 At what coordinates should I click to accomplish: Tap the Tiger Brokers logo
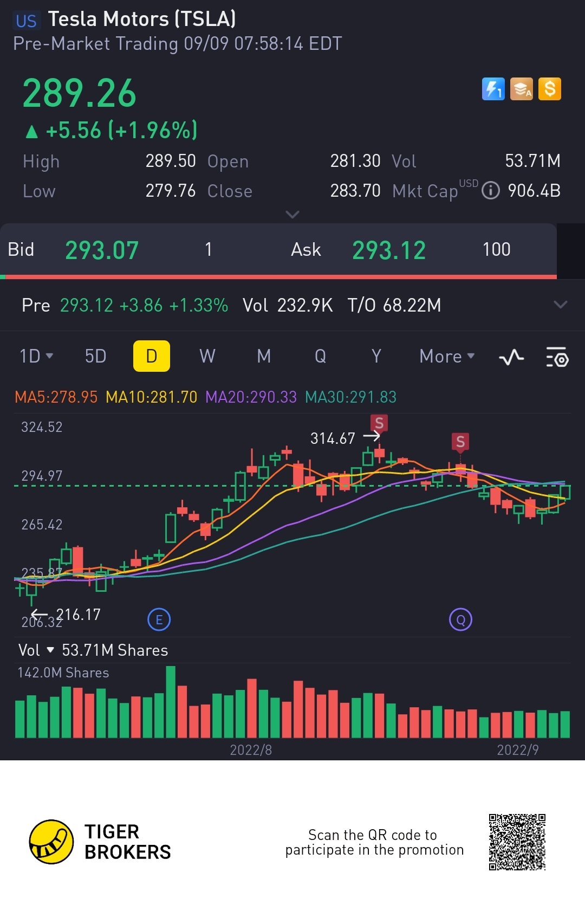pos(100,842)
